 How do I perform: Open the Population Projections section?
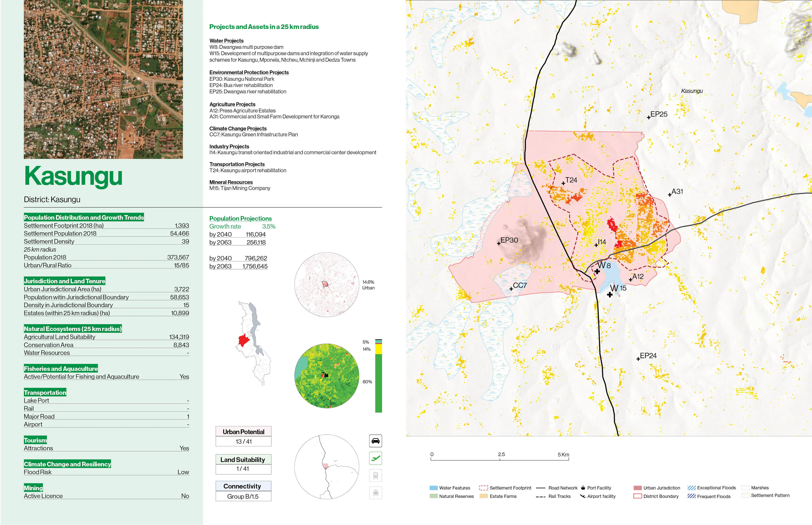click(x=241, y=219)
